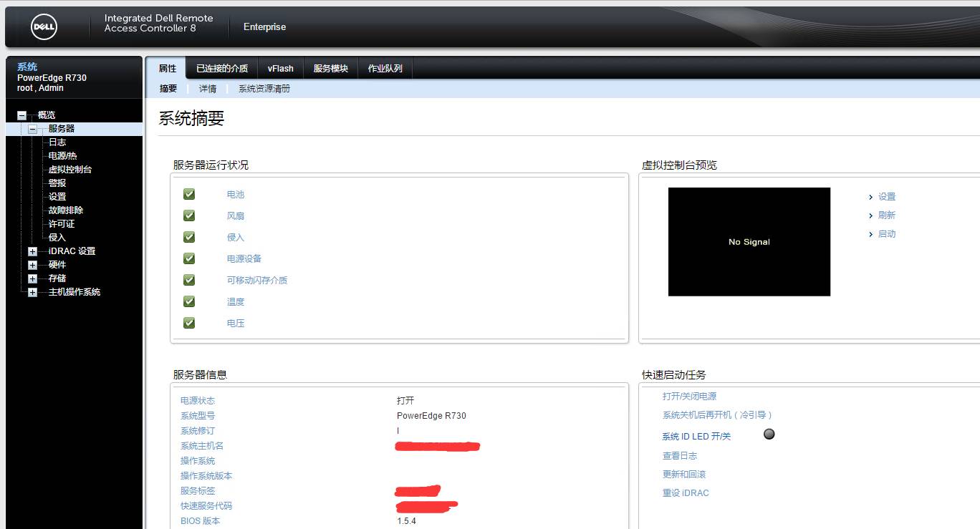Click the system ID LED indicator circle

coord(769,435)
